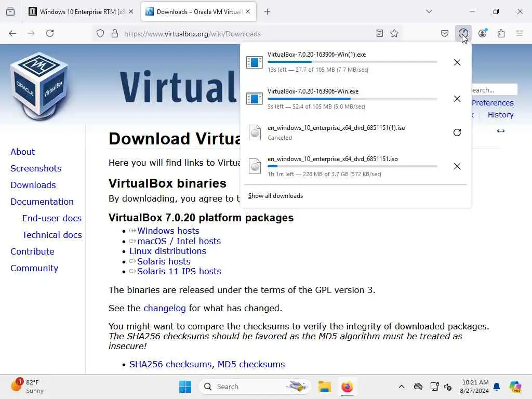Image resolution: width=532 pixels, height=399 pixels.
Task: Open the weather widget showing 82°F
Action: pos(27,387)
